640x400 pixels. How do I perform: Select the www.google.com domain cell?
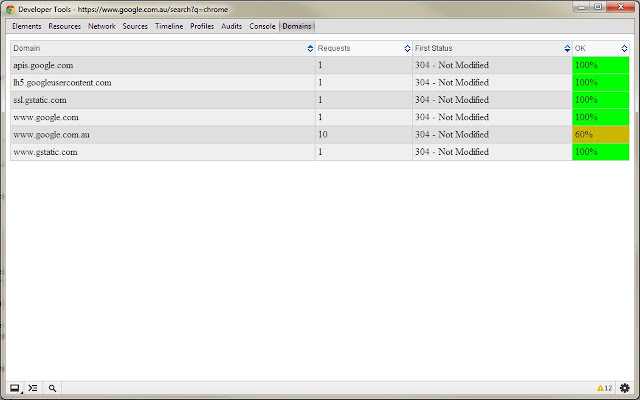tap(163, 117)
